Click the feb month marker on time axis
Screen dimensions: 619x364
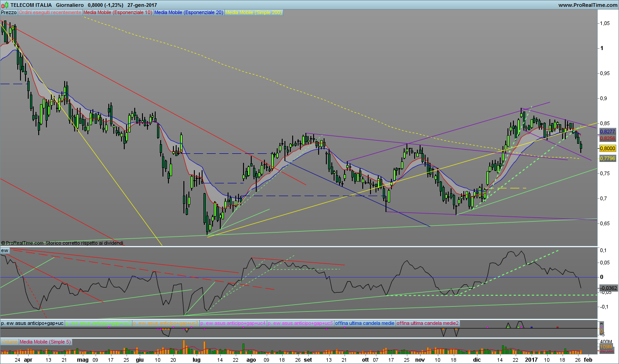588,359
